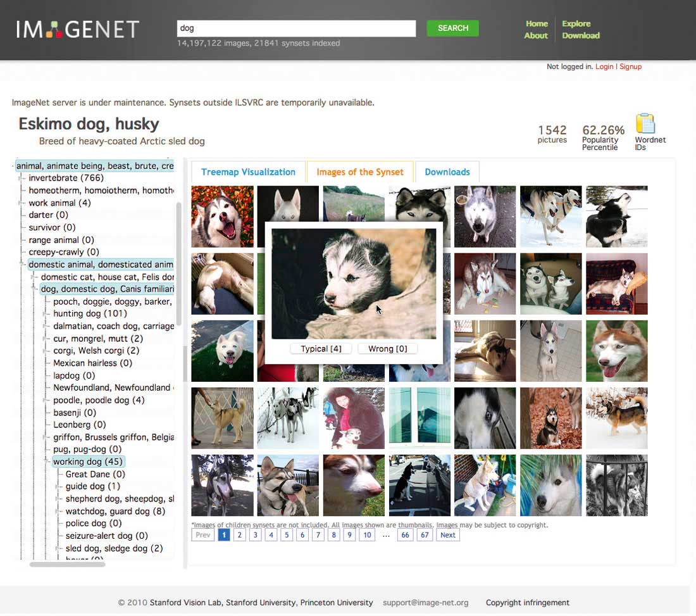
Task: Open the Signup link
Action: tap(630, 66)
